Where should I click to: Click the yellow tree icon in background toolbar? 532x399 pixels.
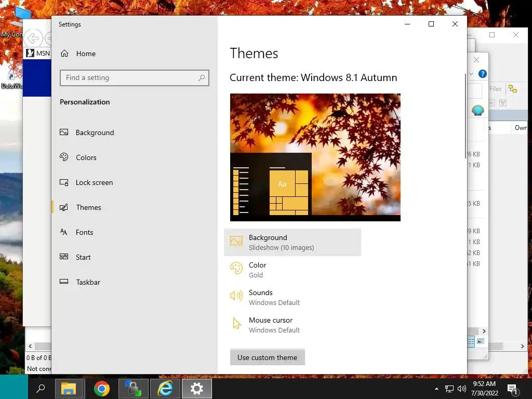click(x=513, y=89)
